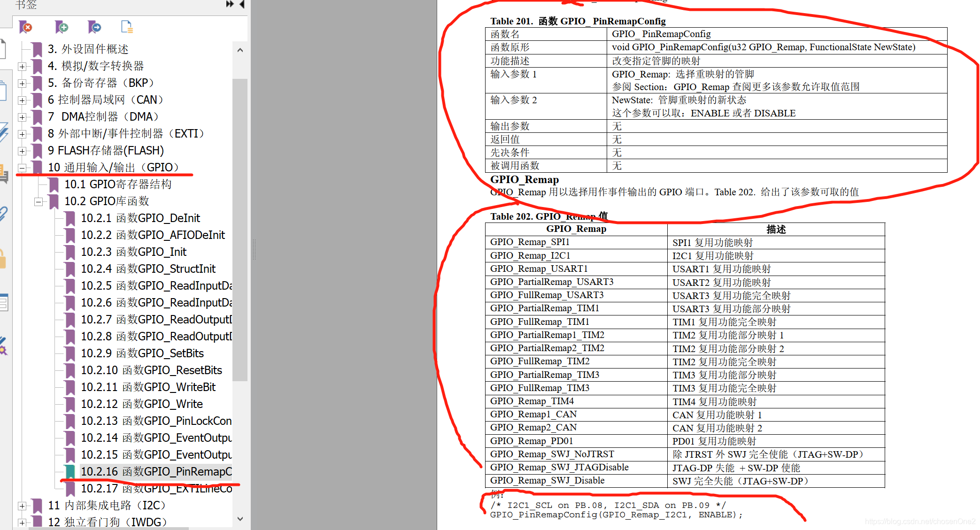Expand the 6 控制器局域网 (CAN) node
Screen dimensions: 980x530
(22, 100)
